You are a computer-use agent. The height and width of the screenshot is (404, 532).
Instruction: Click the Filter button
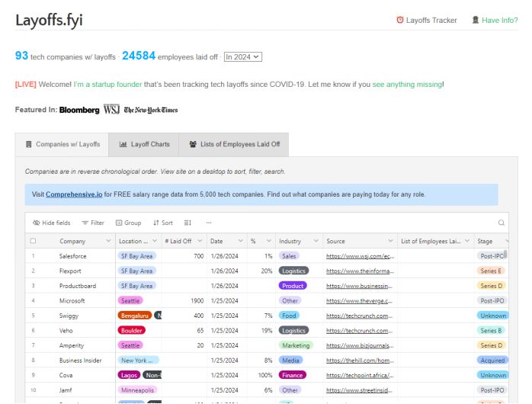pyautogui.click(x=93, y=223)
